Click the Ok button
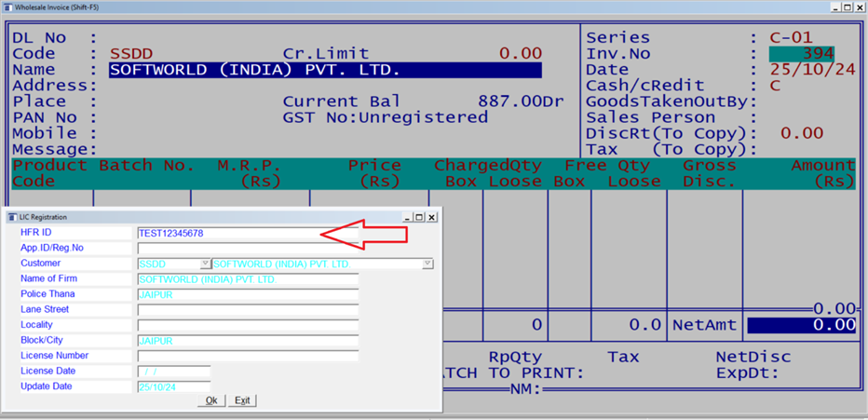 click(x=211, y=400)
